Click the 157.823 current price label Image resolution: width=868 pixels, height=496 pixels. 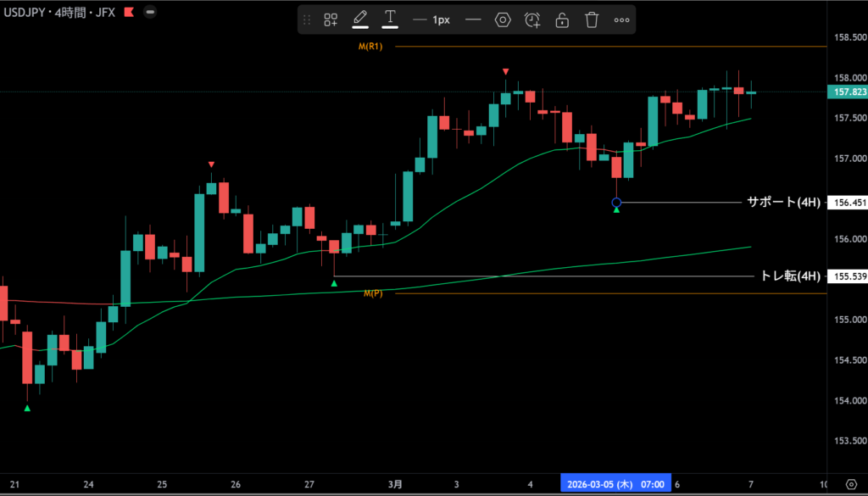point(849,92)
